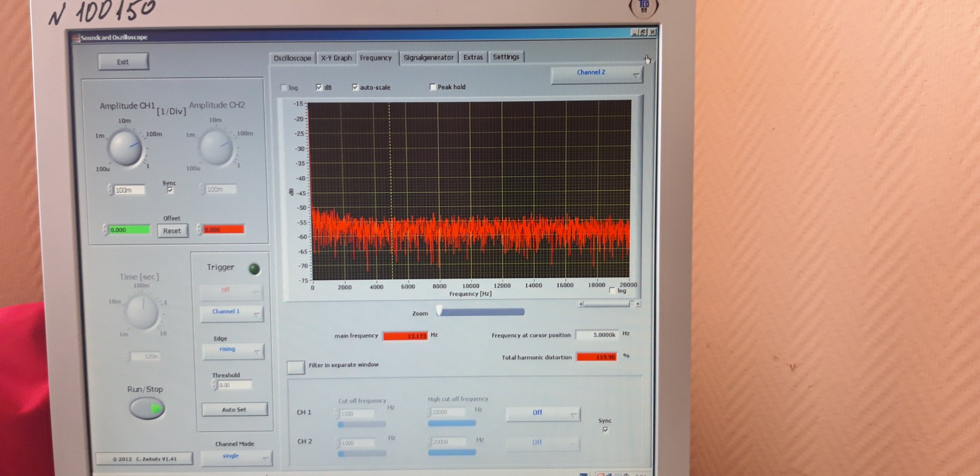Toggle the log checkbox below frequency axis
980x476 pixels.
tap(612, 290)
